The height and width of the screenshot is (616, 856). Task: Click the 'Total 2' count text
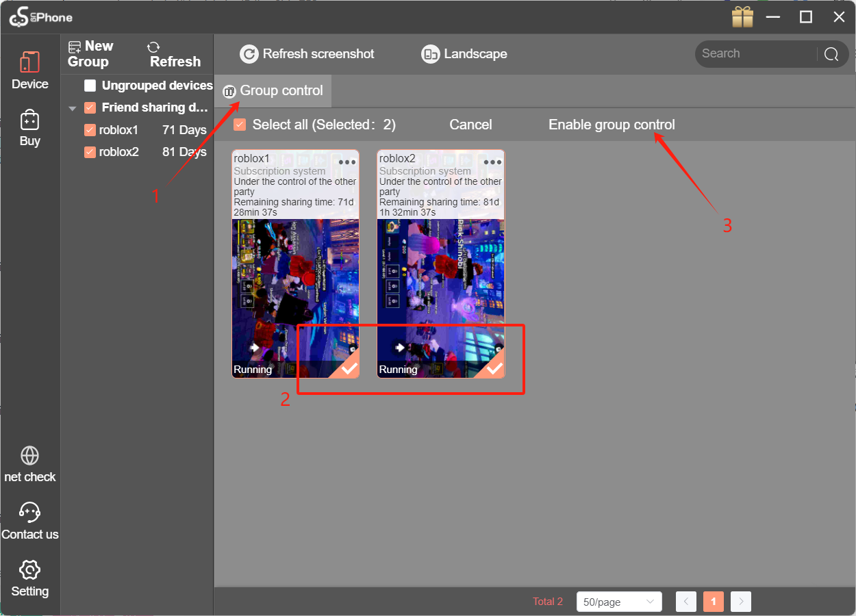click(548, 602)
